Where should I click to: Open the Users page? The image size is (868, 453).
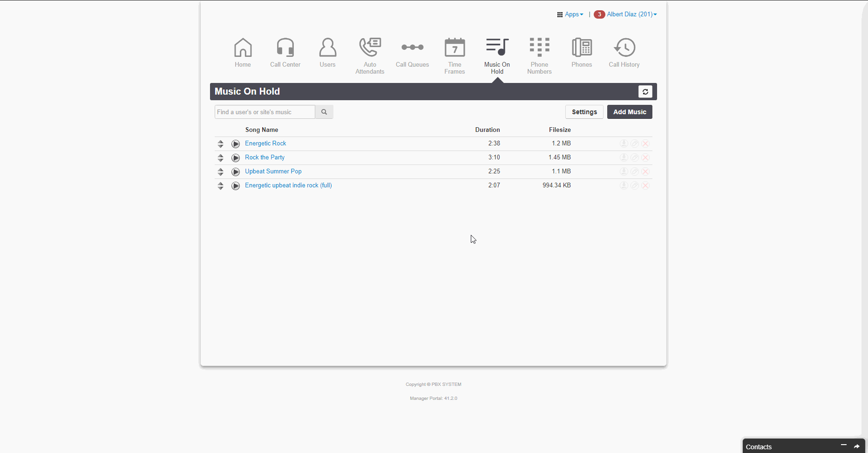pyautogui.click(x=327, y=53)
